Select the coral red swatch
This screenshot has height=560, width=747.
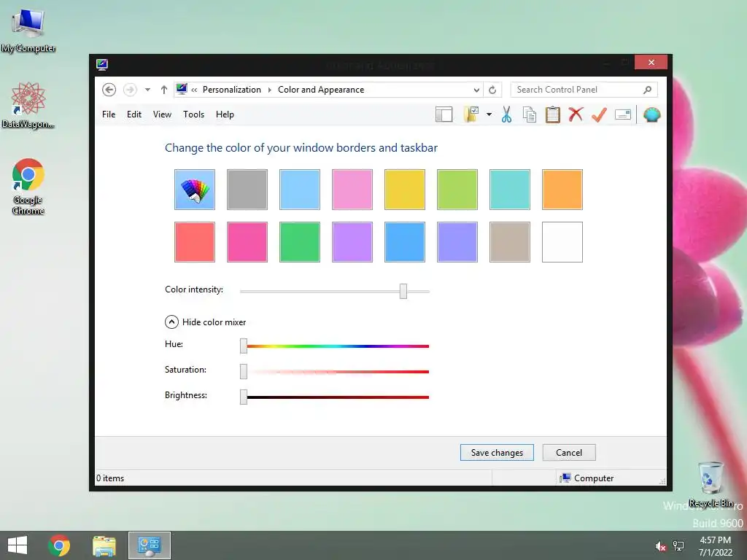pos(195,242)
